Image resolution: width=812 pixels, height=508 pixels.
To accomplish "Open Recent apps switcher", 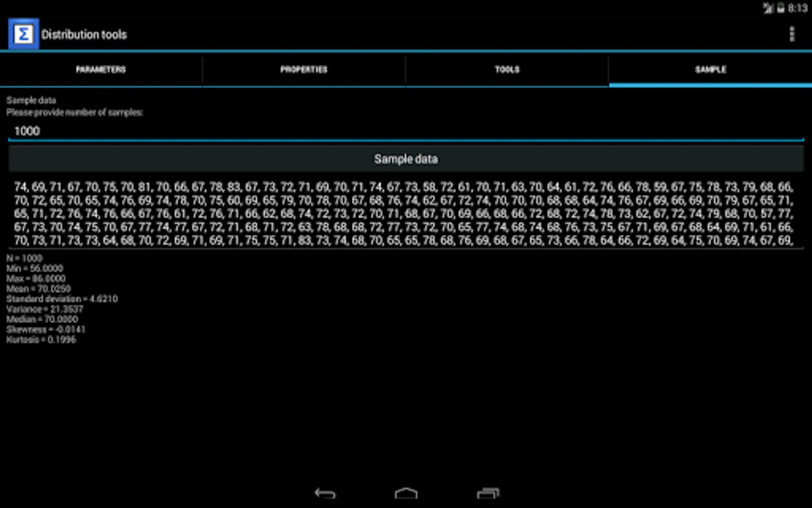I will click(488, 493).
